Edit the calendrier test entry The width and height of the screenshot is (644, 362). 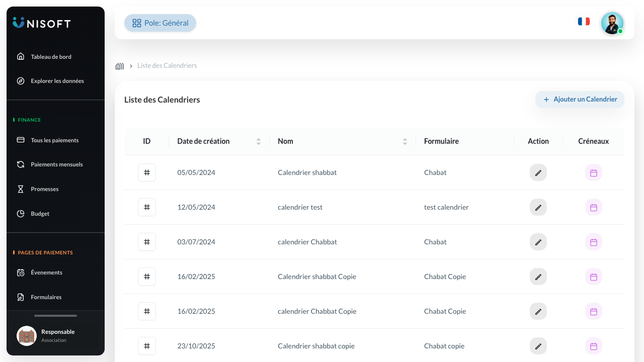click(x=538, y=207)
